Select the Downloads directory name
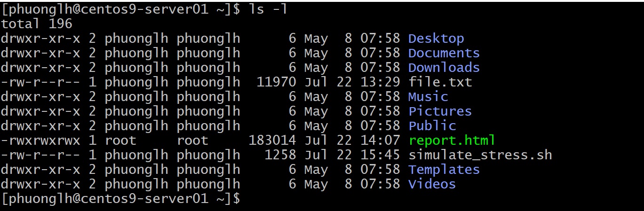The width and height of the screenshot is (644, 211). tap(444, 68)
